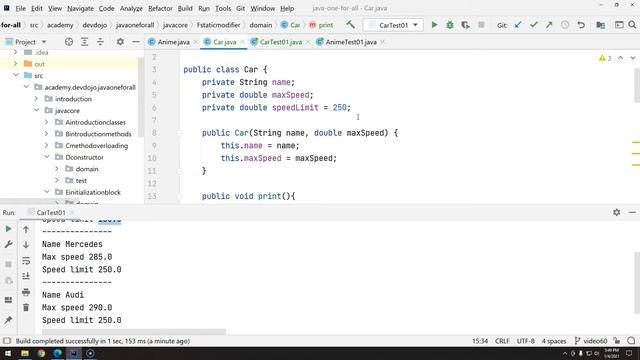
Task: Print console output icon
Action: coord(26,292)
